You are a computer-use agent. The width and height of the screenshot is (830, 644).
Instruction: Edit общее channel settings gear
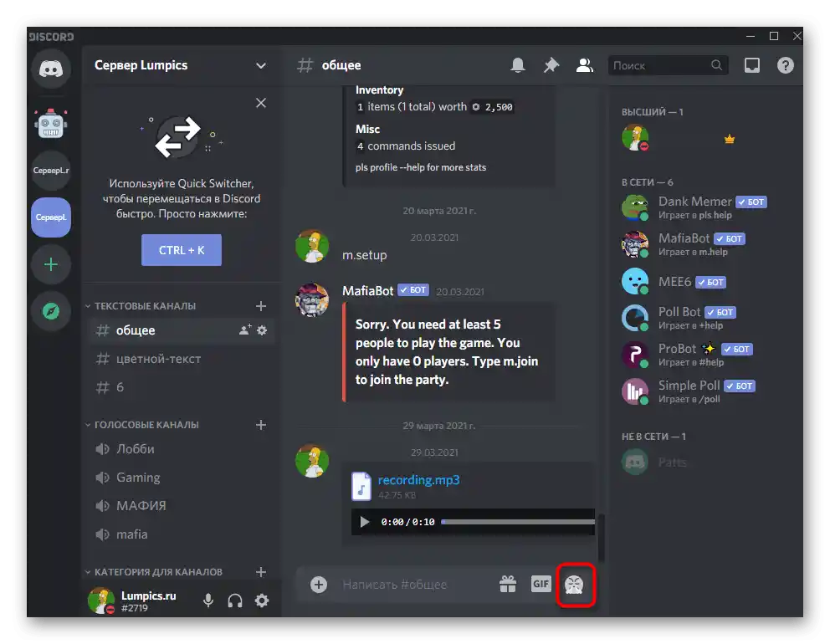point(262,330)
